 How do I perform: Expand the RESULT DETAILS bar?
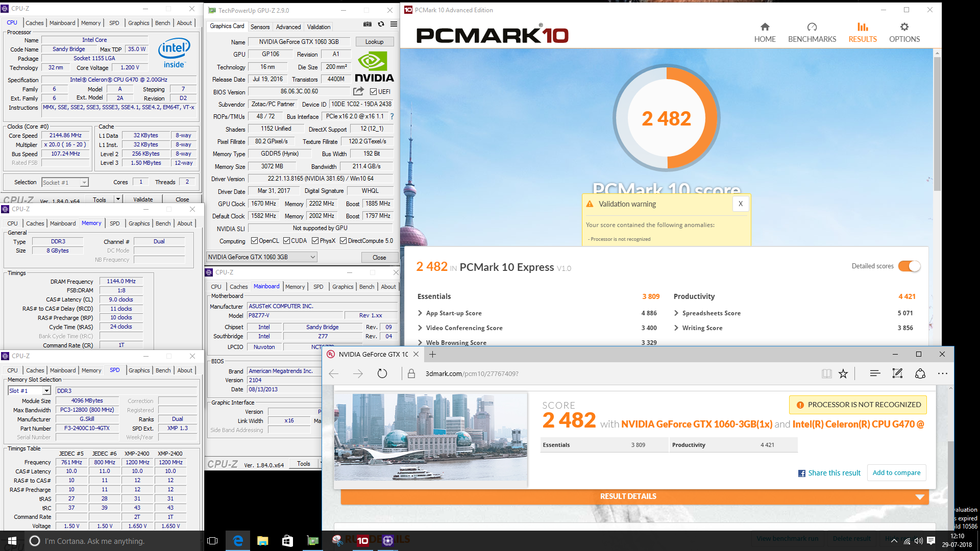point(634,496)
